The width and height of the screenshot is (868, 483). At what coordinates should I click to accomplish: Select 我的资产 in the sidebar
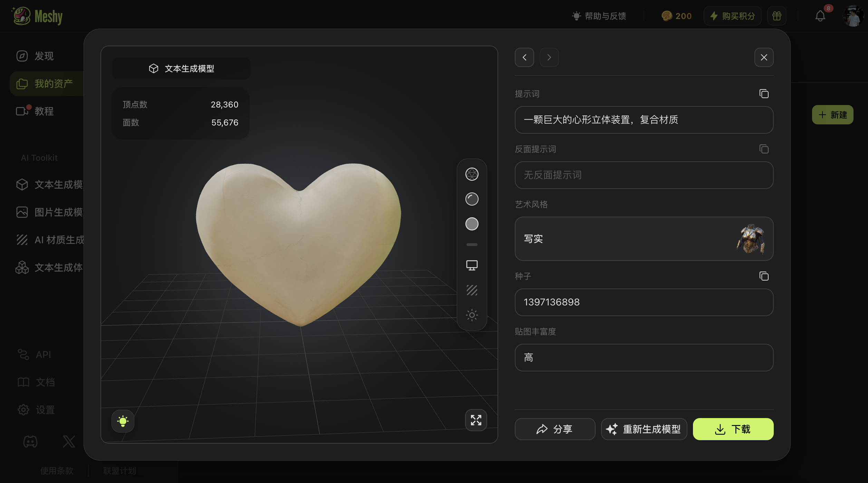[47, 84]
